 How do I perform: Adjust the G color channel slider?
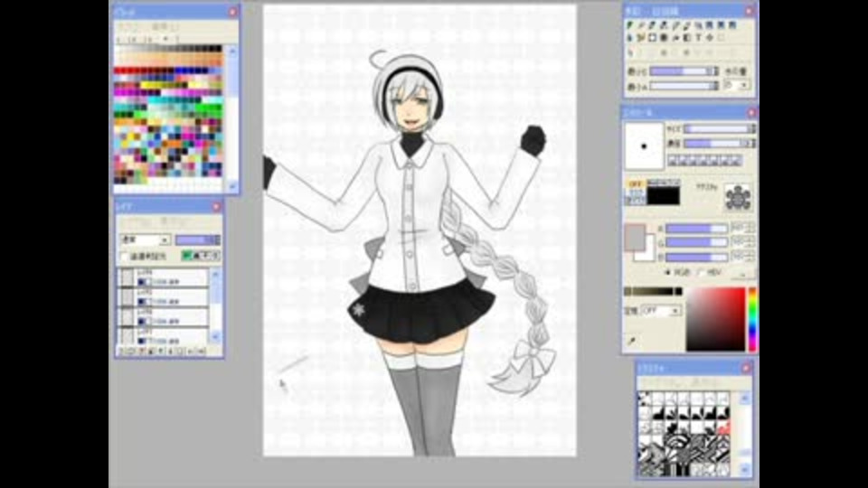(x=696, y=242)
